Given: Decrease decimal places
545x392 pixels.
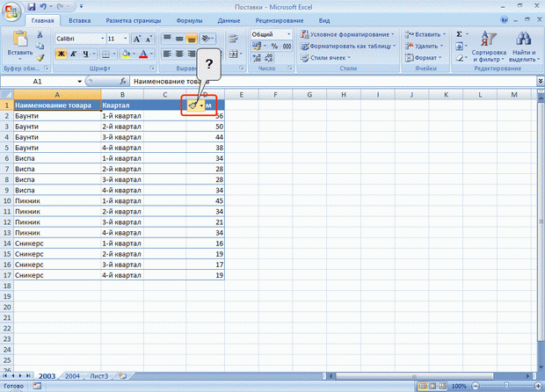Looking at the screenshot, I should [x=269, y=58].
